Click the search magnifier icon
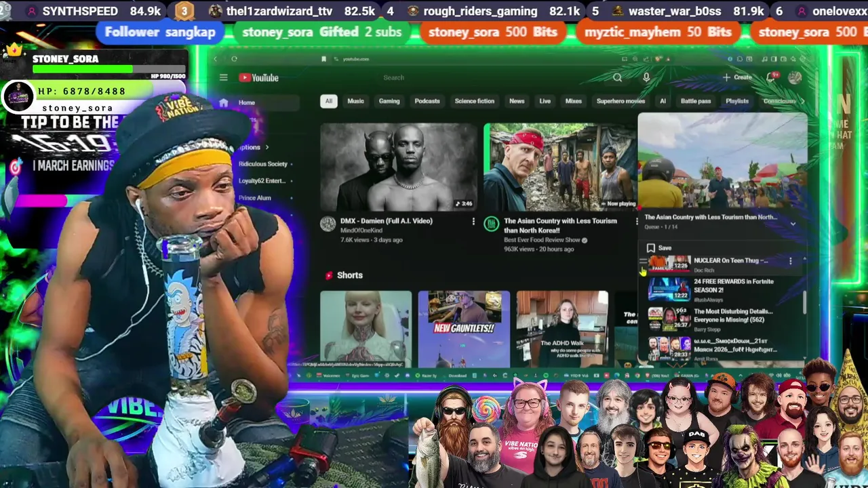 (617, 77)
